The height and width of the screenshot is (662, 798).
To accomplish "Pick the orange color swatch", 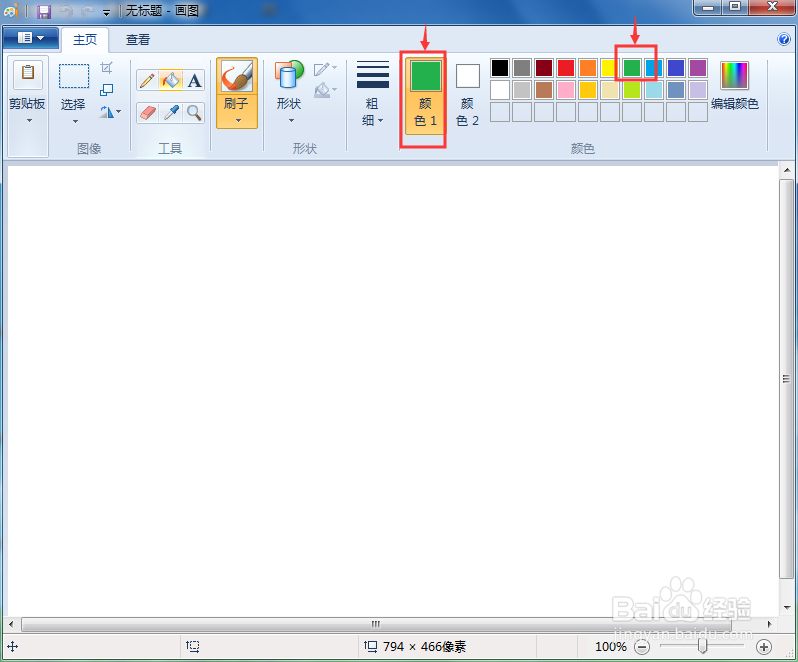I will (588, 68).
